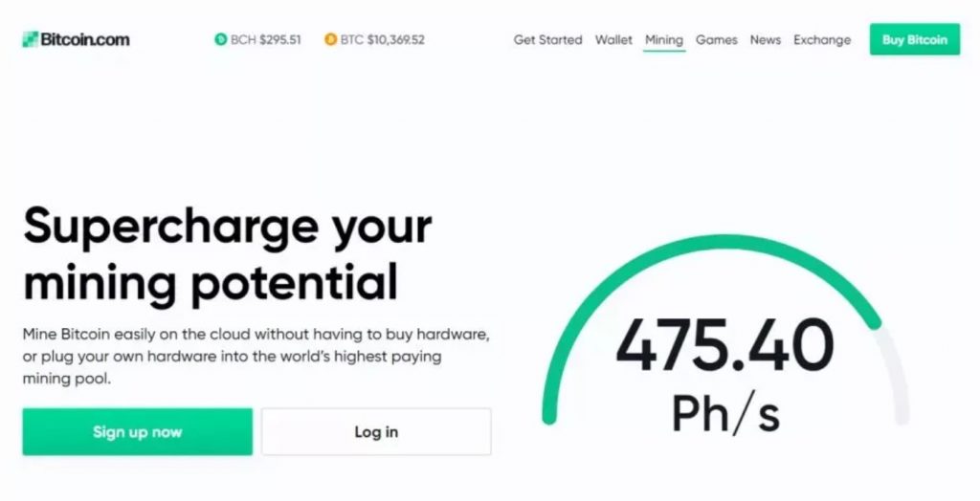The height and width of the screenshot is (501, 980).
Task: Click the green BCH coin icon
Action: (x=220, y=39)
